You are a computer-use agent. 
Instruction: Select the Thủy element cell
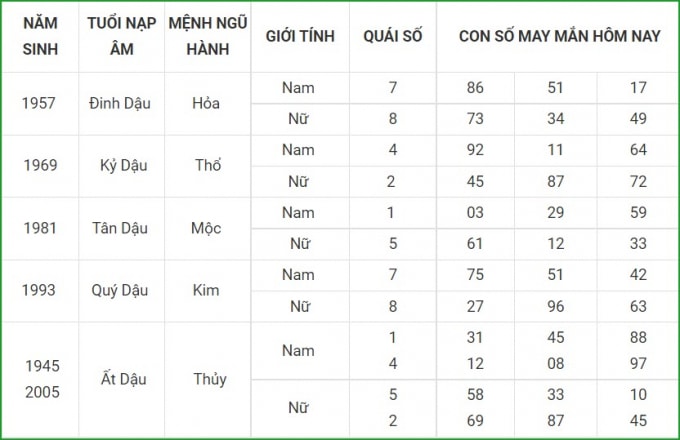coord(210,379)
